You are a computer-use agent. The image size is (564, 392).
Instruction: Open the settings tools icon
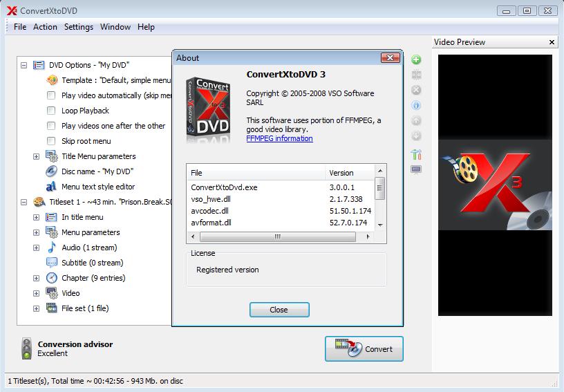pos(416,155)
